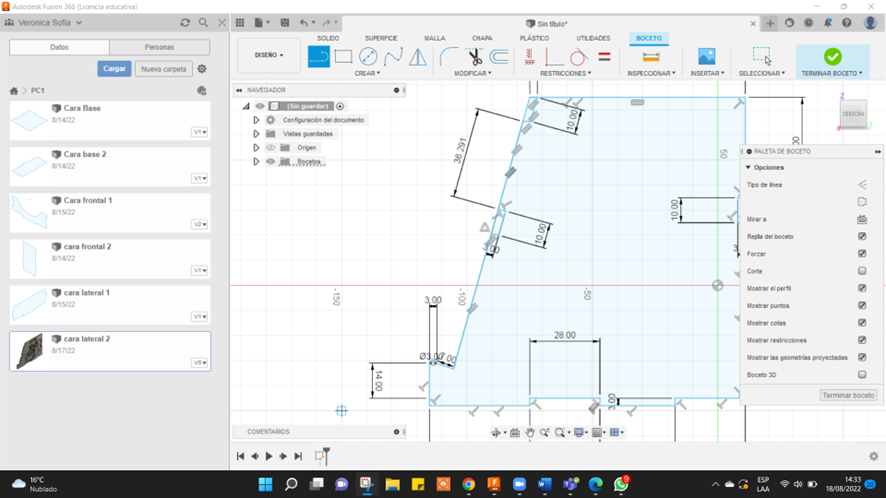Open the notifications bell icon
Screen dimensions: 886x498
(x=827, y=23)
